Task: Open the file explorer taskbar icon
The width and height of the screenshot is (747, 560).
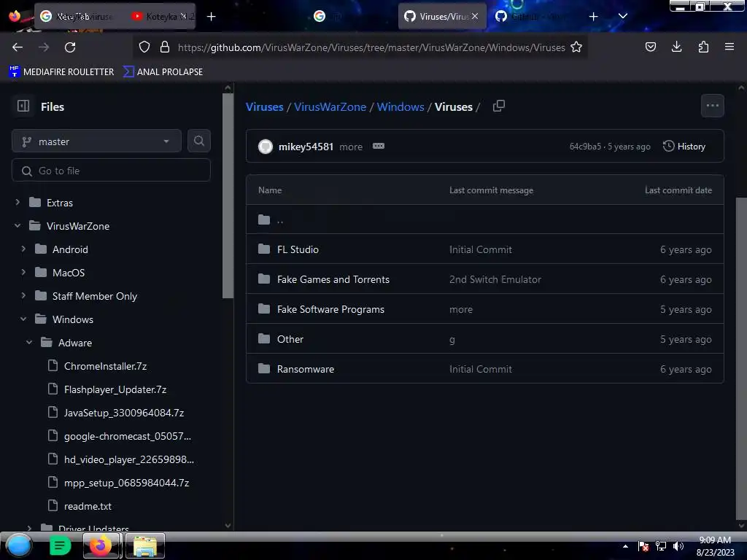Action: coord(145,545)
